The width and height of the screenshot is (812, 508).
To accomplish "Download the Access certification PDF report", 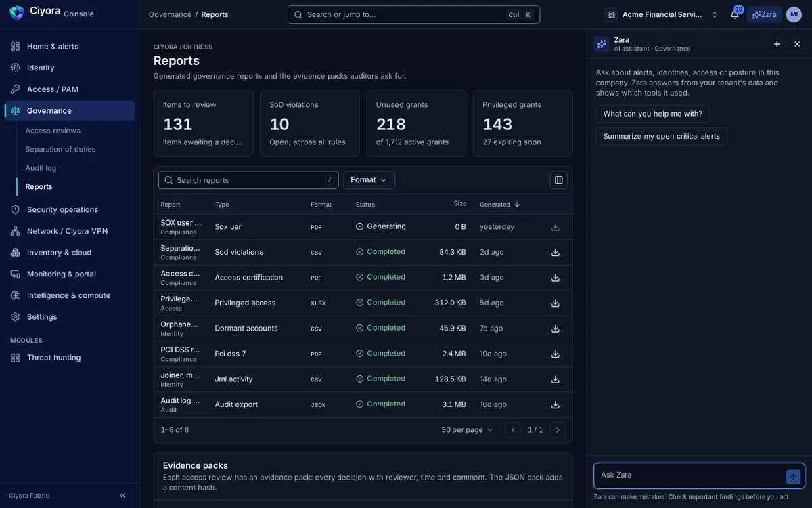I will click(x=556, y=278).
